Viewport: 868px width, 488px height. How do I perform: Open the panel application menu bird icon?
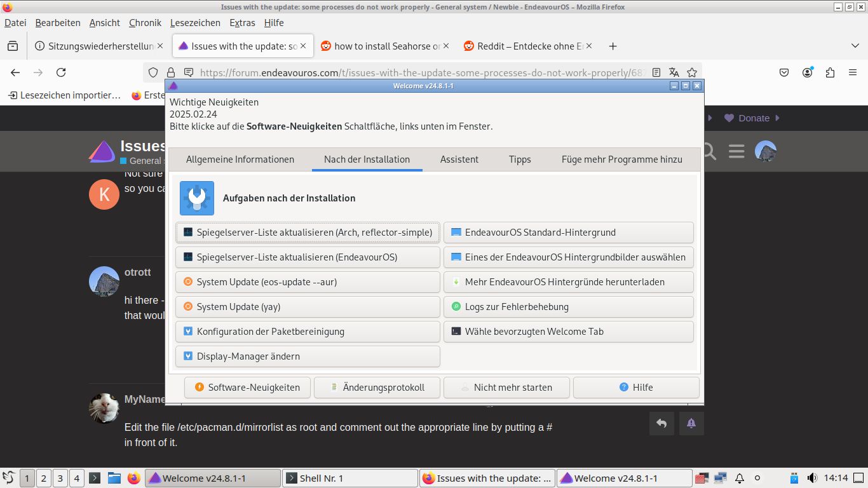pyautogui.click(x=9, y=478)
